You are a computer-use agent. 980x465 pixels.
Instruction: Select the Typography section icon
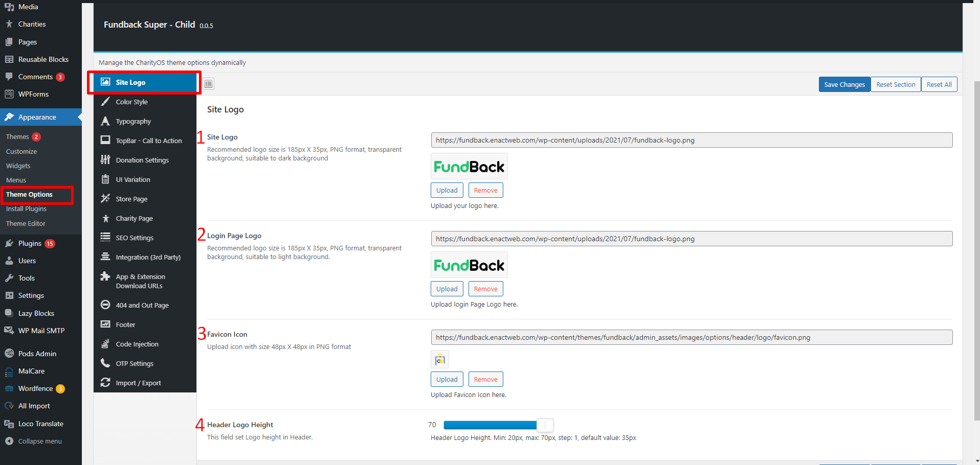(x=105, y=121)
